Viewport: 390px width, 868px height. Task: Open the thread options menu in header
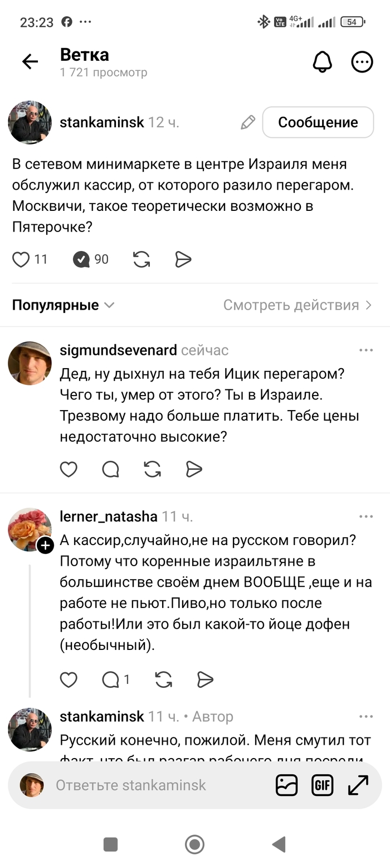[362, 62]
